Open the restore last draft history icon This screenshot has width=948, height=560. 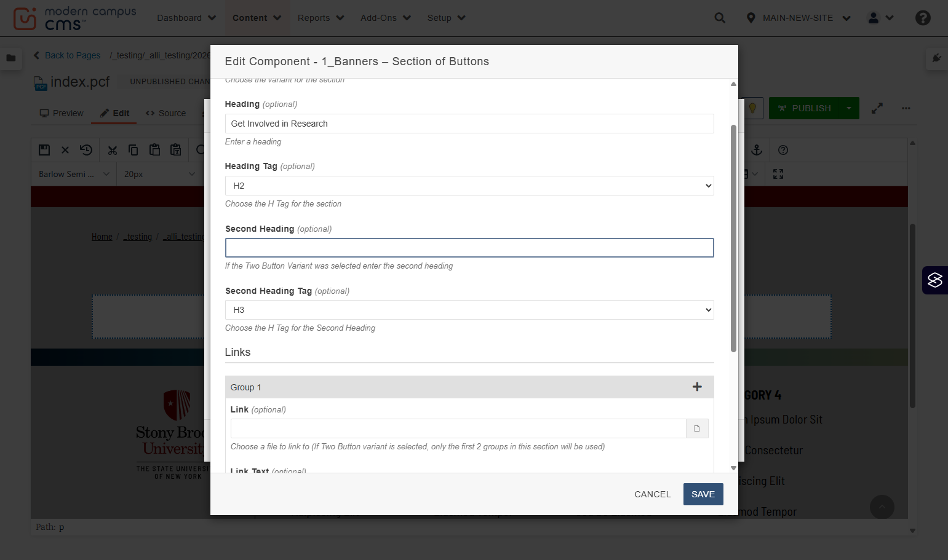[86, 149]
